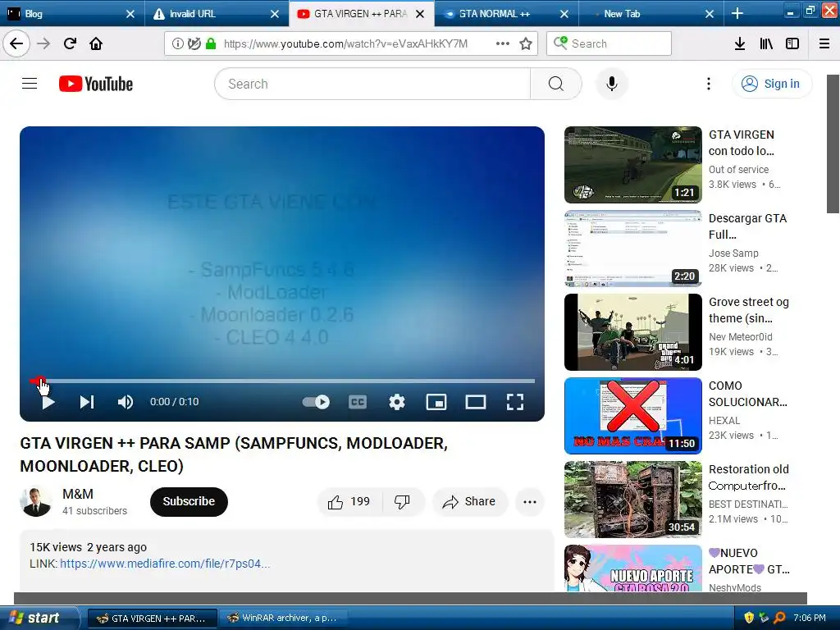Search with your voice microphone button
Image resolution: width=840 pixels, height=630 pixels.
611,84
